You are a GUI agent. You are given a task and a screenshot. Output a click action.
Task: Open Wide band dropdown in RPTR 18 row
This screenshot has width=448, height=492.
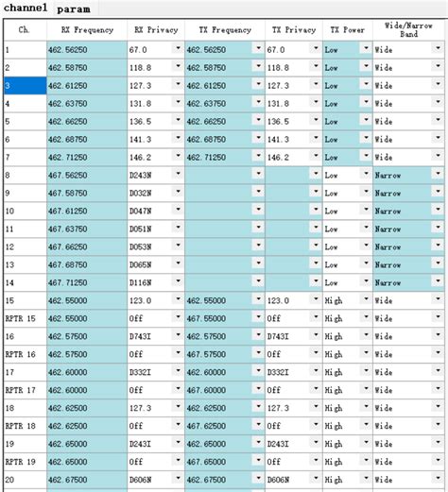(x=438, y=425)
